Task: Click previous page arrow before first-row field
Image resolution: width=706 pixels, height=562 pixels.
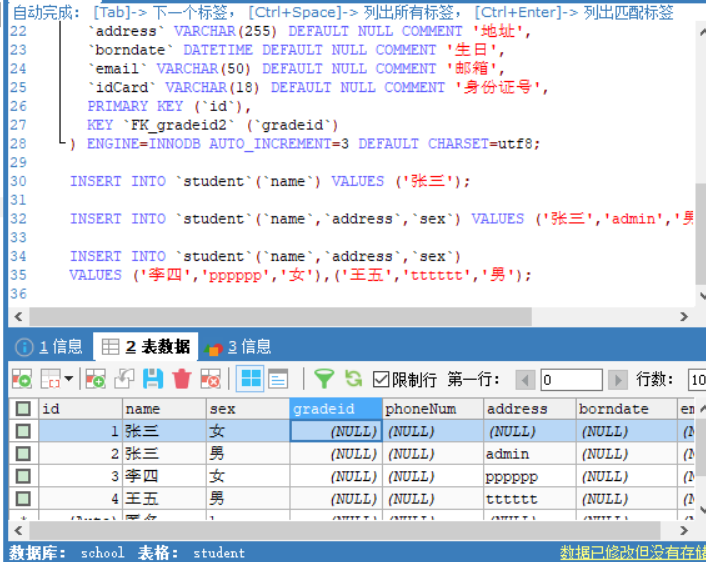Action: tap(525, 380)
